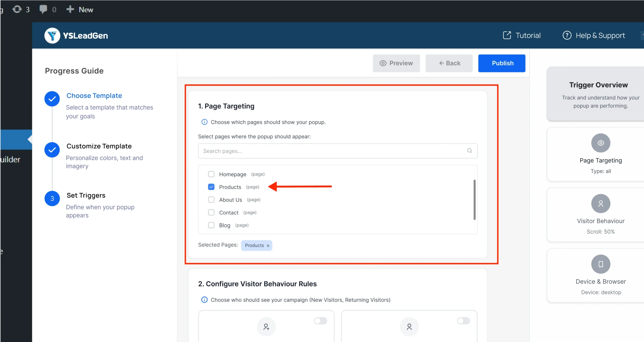
Task: Click the Progress Guide heading
Action: 74,71
